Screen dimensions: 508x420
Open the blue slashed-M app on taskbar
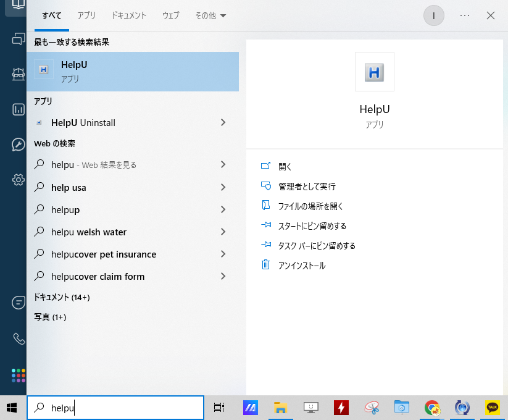click(x=251, y=408)
